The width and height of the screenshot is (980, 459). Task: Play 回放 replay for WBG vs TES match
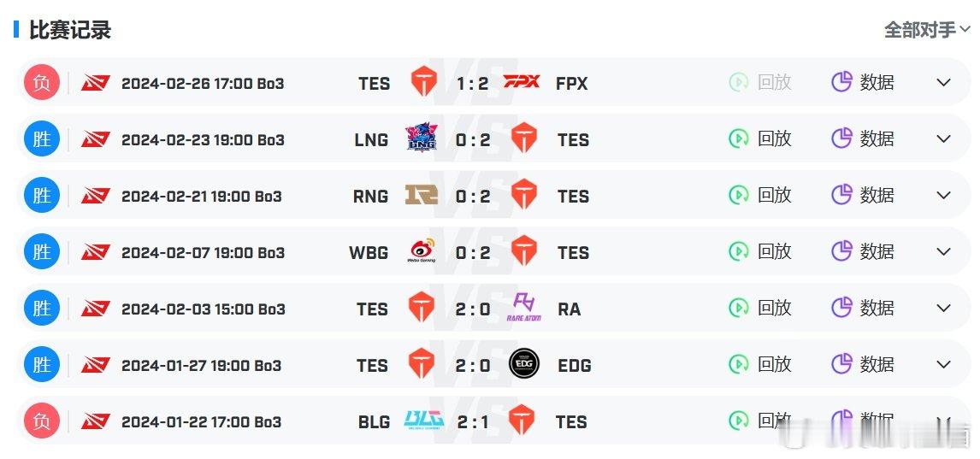click(x=760, y=251)
